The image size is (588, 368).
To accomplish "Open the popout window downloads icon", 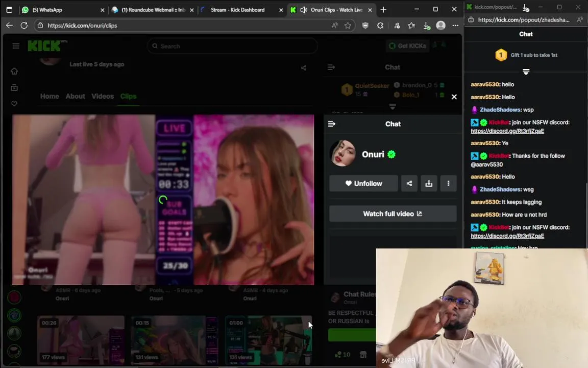I will [x=526, y=7].
